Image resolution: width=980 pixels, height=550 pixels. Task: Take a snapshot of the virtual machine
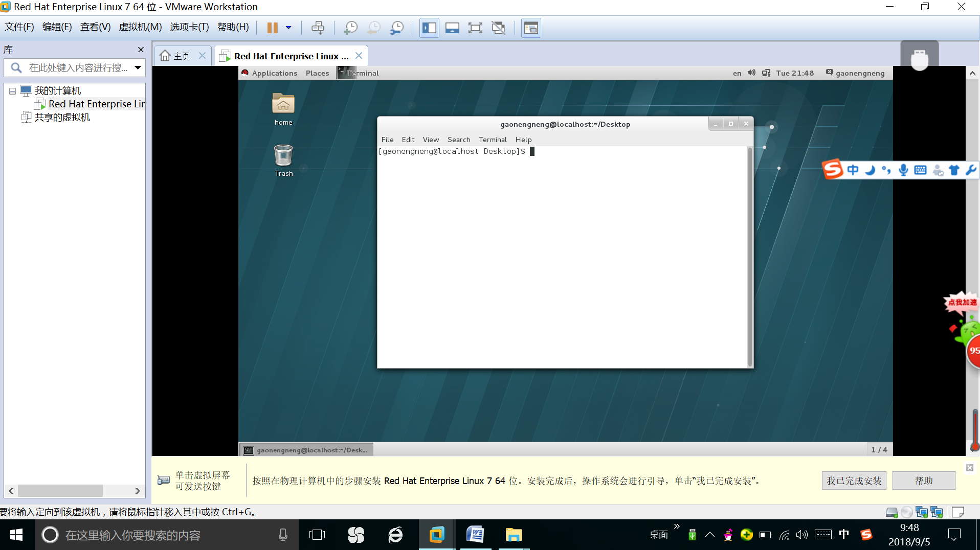point(350,28)
